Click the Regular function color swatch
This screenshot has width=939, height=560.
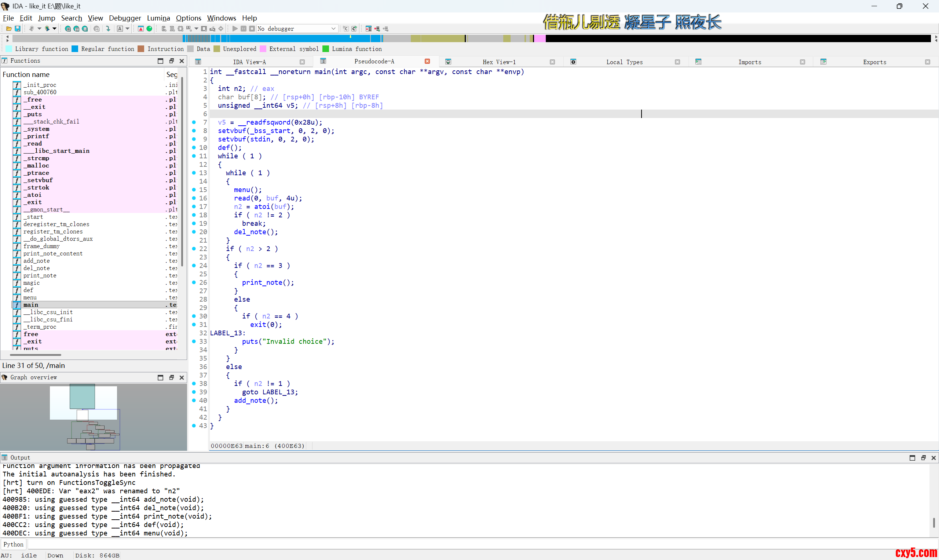click(x=75, y=49)
